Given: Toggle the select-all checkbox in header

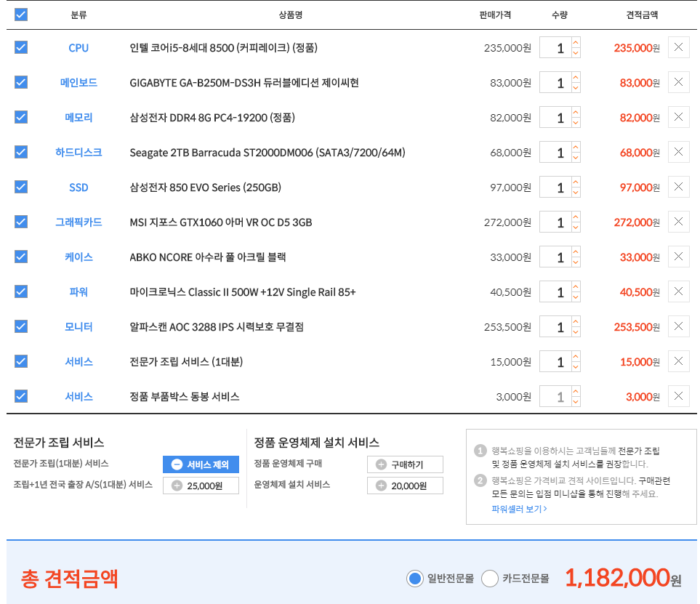Looking at the screenshot, I should point(21,15).
